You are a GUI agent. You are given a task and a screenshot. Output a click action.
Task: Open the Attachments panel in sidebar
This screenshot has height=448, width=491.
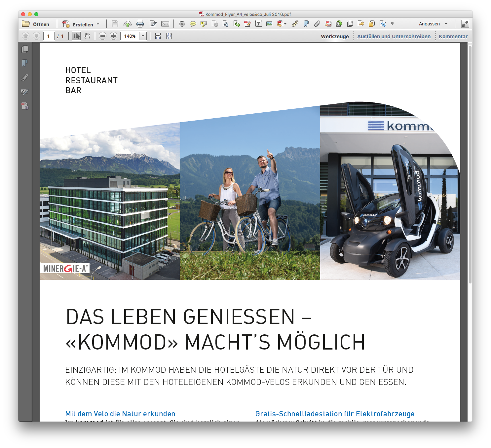click(24, 77)
